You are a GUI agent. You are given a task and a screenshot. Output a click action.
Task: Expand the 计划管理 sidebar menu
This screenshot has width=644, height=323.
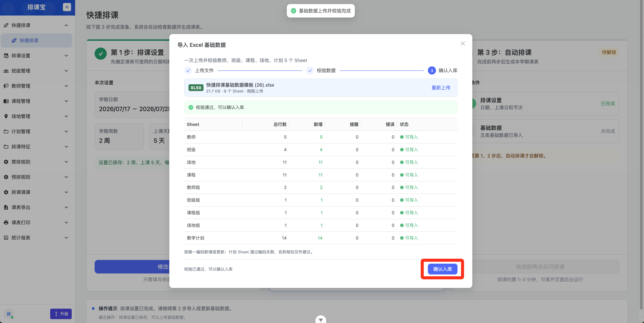66,131
